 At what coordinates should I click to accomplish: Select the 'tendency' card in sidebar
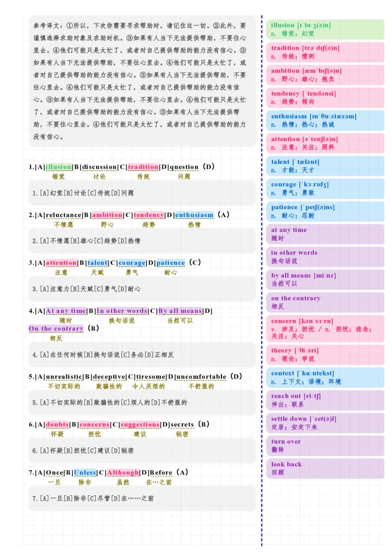[325, 98]
